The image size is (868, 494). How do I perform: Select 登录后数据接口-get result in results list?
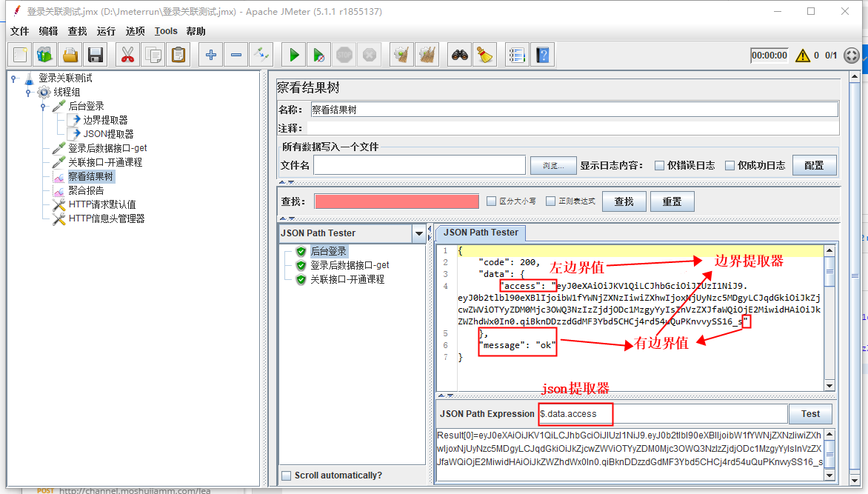point(350,265)
